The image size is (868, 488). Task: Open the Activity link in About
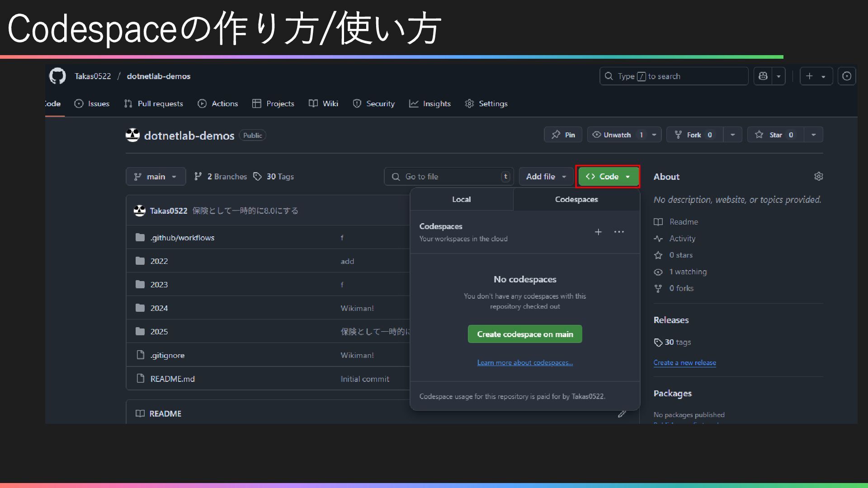click(675, 239)
